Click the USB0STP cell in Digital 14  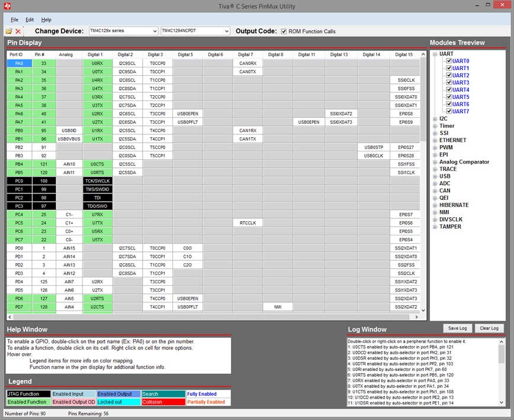pyautogui.click(x=374, y=147)
